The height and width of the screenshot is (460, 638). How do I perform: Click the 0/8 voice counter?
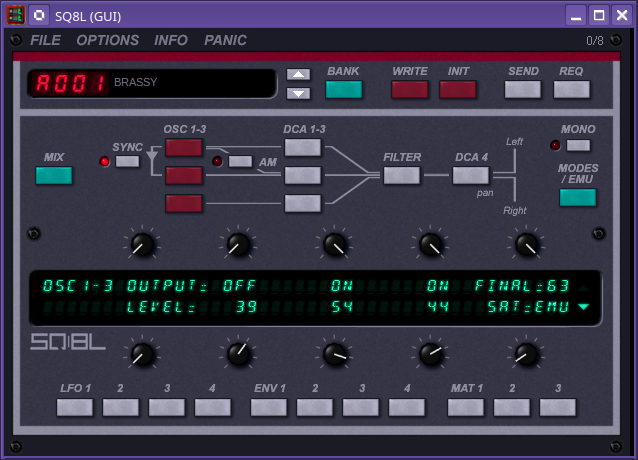[x=595, y=41]
